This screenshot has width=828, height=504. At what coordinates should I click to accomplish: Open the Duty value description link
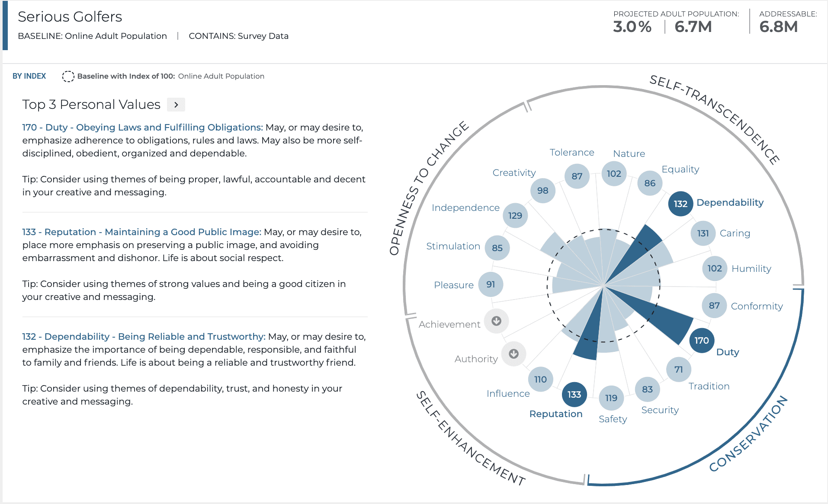coord(142,127)
